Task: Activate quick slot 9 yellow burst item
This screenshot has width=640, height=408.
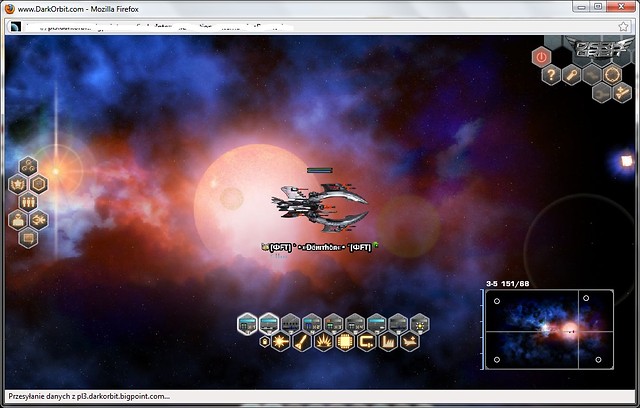Action: [420, 324]
